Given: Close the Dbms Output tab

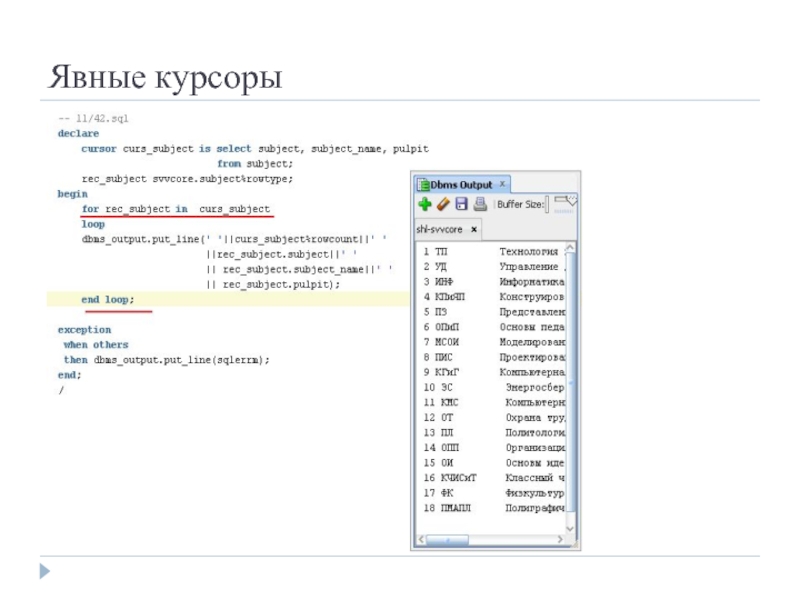Looking at the screenshot, I should (503, 185).
